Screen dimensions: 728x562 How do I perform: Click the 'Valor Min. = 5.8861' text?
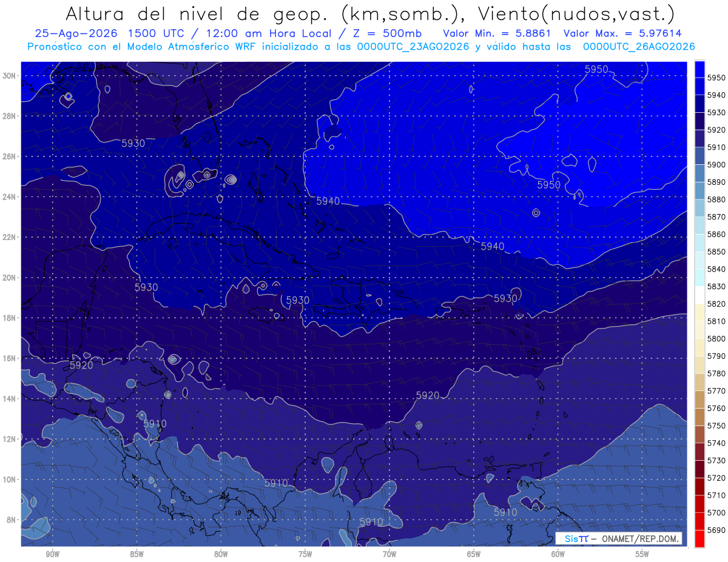[497, 34]
